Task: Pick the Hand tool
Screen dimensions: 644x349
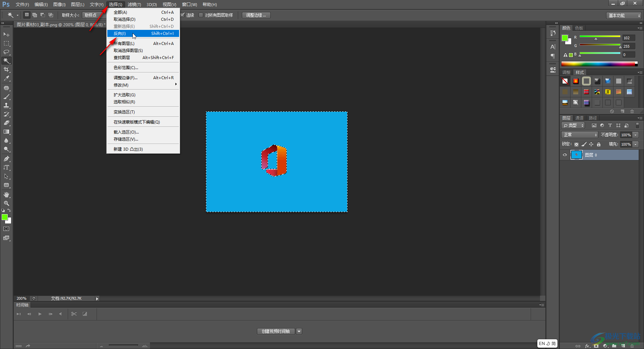Action: tap(6, 195)
